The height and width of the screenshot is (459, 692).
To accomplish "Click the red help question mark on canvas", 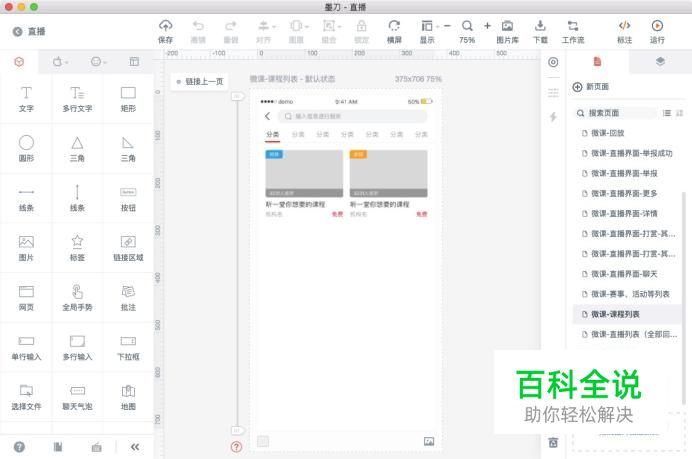I will click(237, 447).
